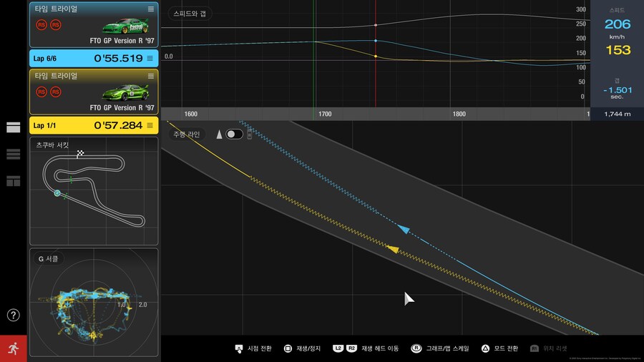Select the split-panel layout icon in sidebar
Image resolution: width=644 pixels, height=362 pixels.
pyautogui.click(x=13, y=181)
